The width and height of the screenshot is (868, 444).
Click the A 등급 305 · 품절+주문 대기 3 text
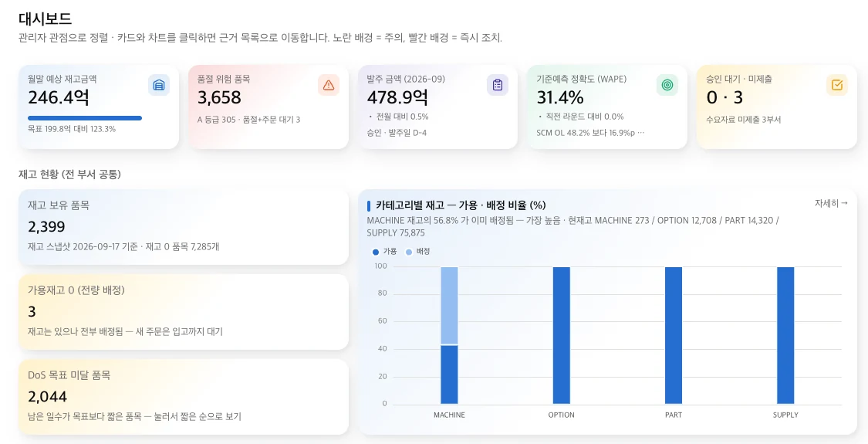(x=248, y=119)
